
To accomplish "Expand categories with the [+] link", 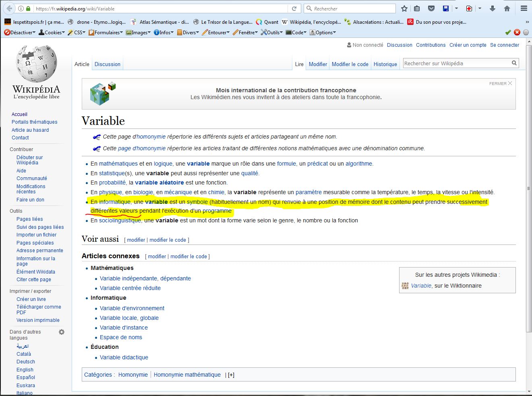I will click(231, 375).
